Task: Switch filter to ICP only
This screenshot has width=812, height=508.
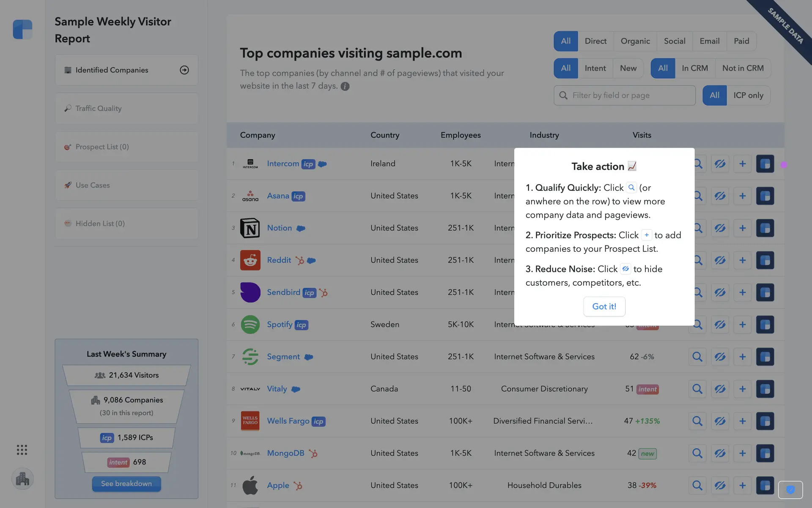Action: click(x=748, y=95)
